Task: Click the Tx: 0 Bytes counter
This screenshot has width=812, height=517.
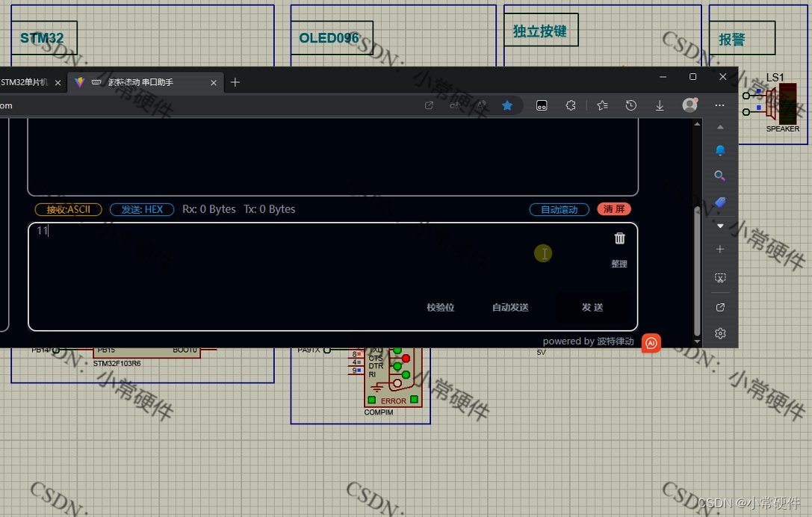Action: tap(269, 209)
